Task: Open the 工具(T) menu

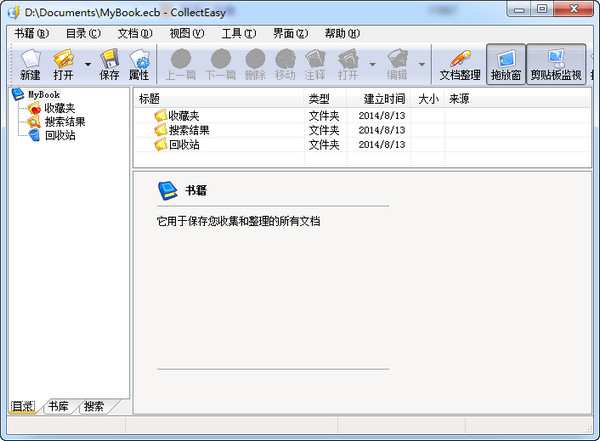Action: (x=239, y=34)
